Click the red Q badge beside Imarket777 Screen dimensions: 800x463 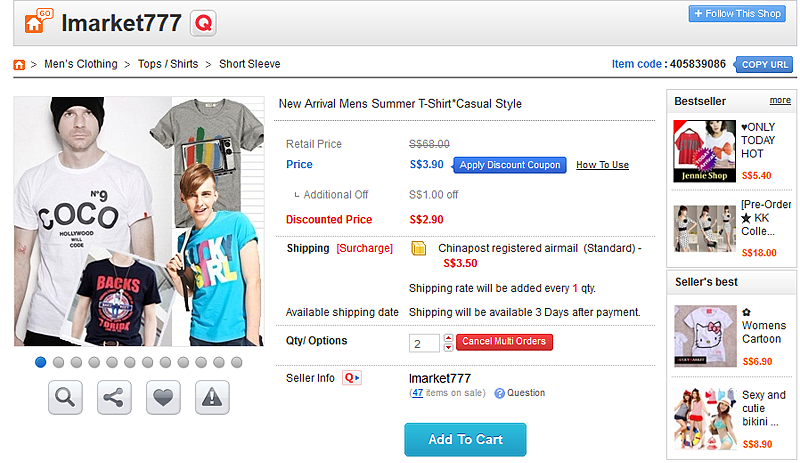pyautogui.click(x=203, y=22)
